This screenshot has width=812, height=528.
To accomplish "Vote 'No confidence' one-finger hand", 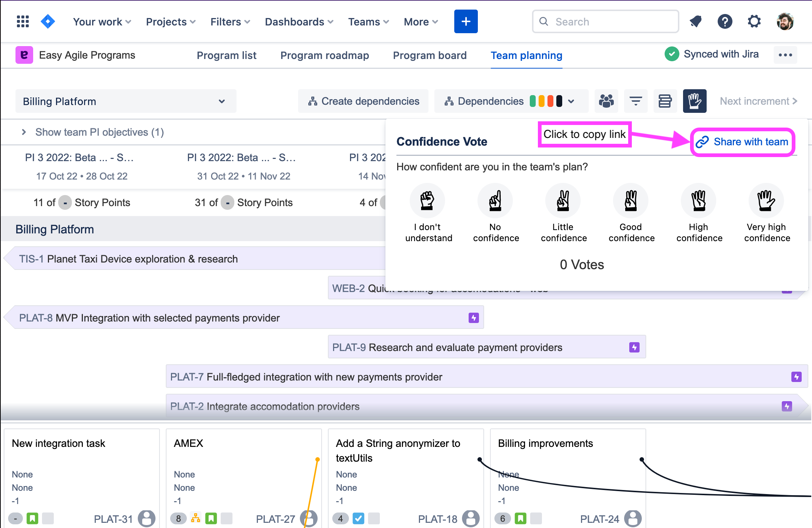I will (x=495, y=201).
